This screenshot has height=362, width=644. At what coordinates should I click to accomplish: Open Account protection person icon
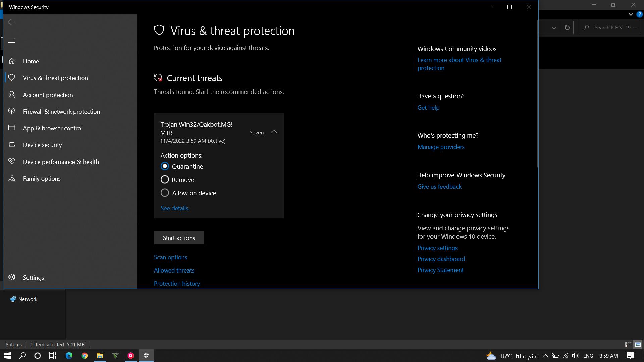(12, 95)
